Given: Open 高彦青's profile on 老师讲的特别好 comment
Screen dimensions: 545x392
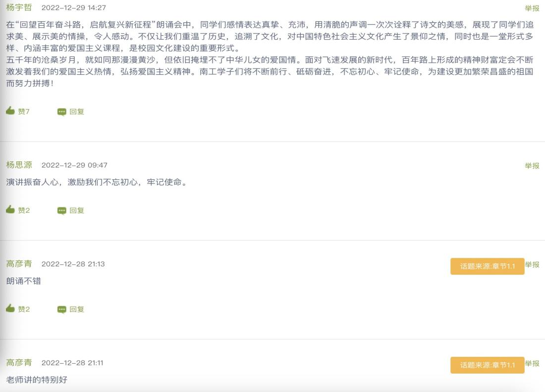Looking at the screenshot, I should click(x=19, y=363).
